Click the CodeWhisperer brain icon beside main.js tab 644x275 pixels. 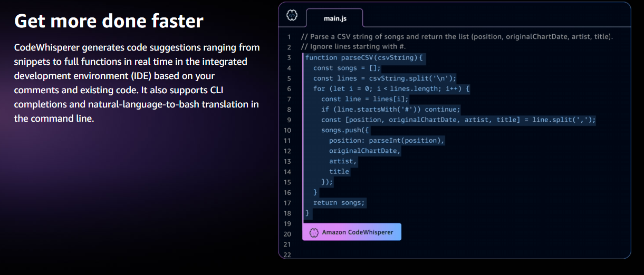tap(292, 16)
